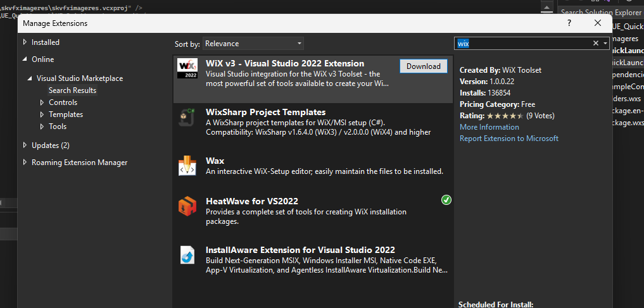Open the help question mark button
This screenshot has width=644, height=308.
(x=569, y=23)
